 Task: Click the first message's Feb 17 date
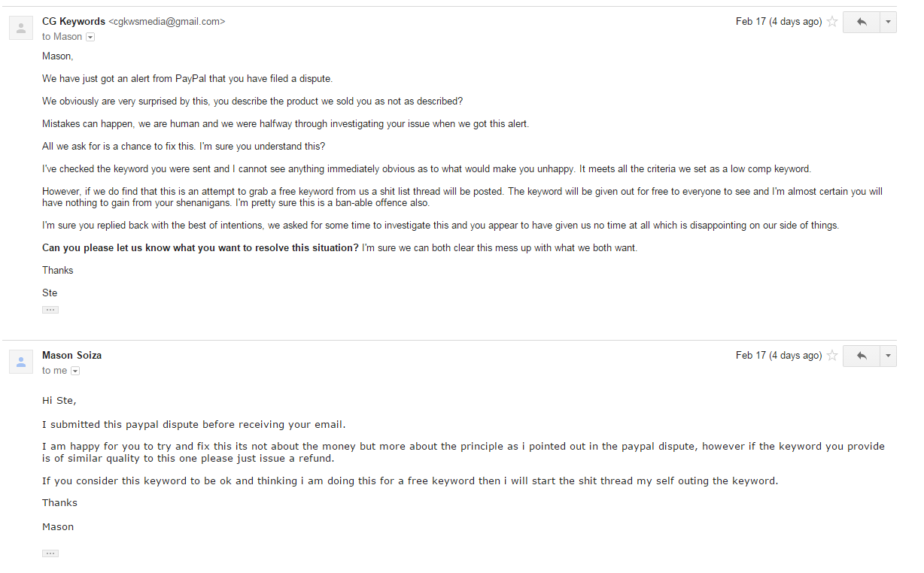tap(779, 22)
